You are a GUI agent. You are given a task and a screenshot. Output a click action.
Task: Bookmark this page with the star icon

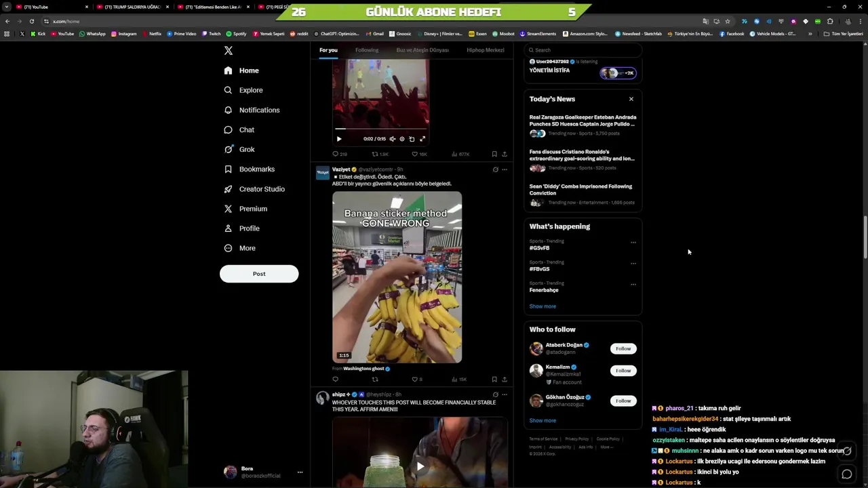(728, 21)
